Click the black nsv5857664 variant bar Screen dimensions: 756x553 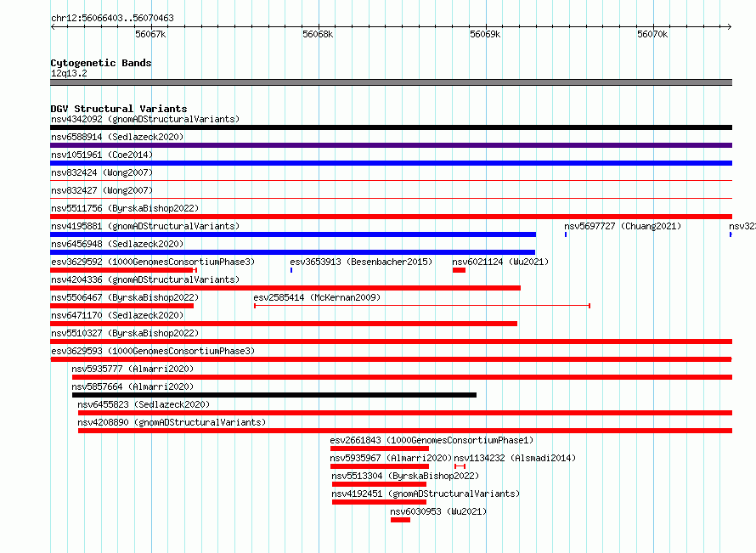[x=274, y=395]
